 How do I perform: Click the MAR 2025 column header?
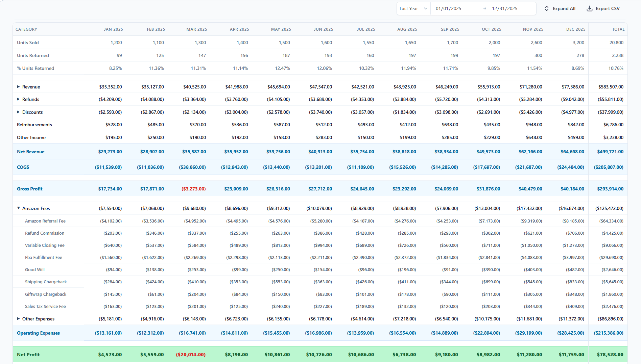pos(197,29)
